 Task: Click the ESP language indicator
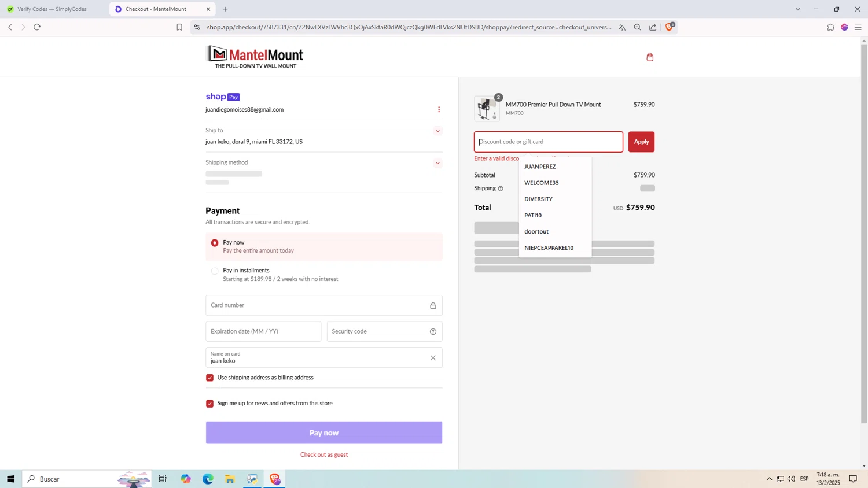804,479
